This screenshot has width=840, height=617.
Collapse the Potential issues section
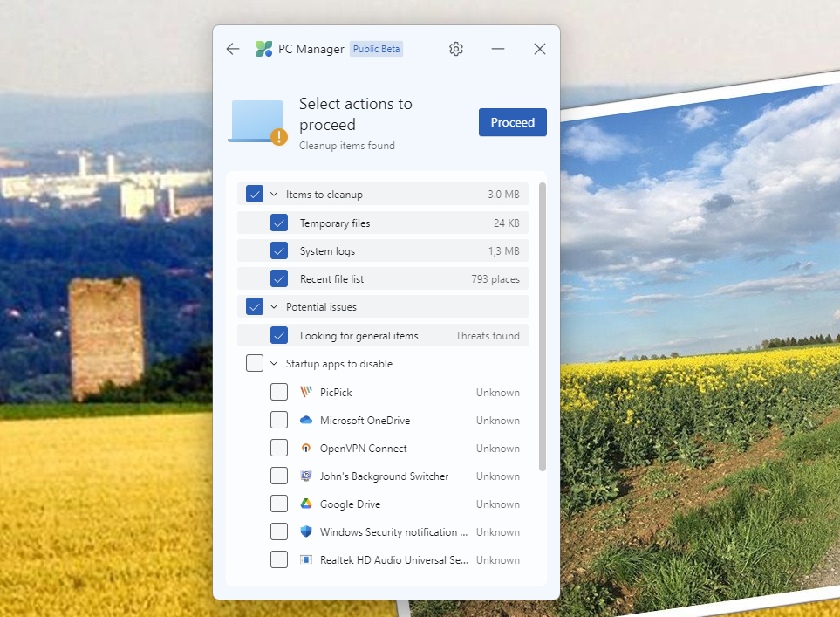point(273,306)
